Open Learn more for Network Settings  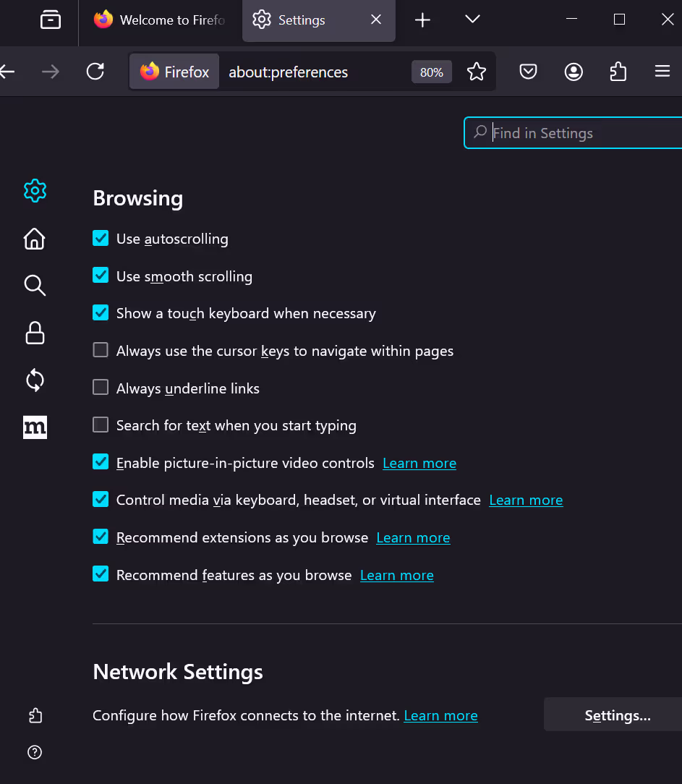point(440,716)
